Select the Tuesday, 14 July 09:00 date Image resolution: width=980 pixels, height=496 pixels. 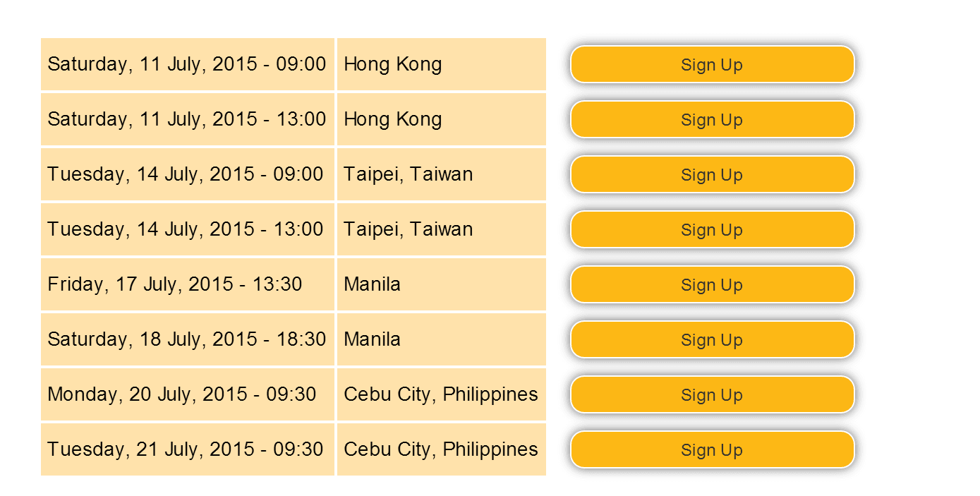click(185, 174)
